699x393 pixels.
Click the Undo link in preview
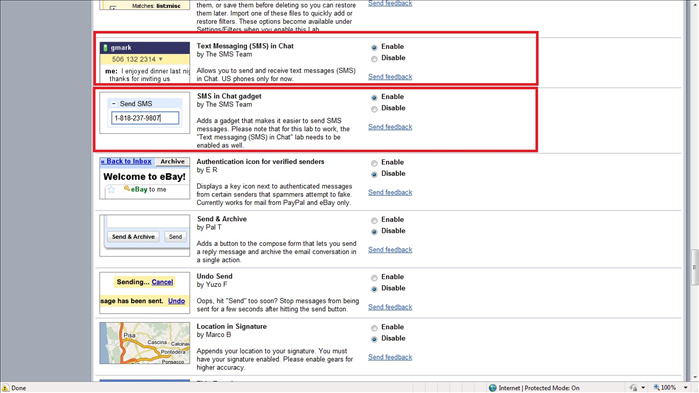177,301
